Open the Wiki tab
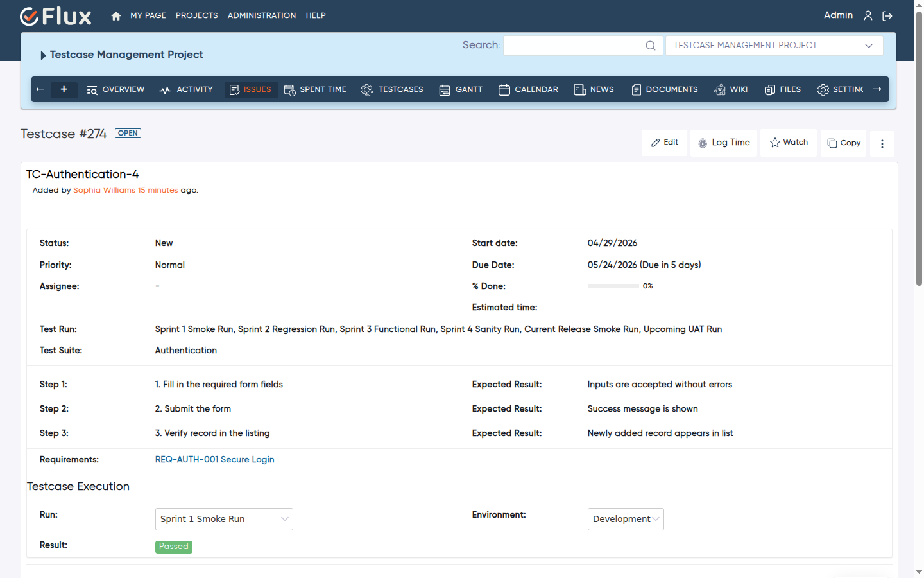Viewport: 924px width, 578px height. 731,90
